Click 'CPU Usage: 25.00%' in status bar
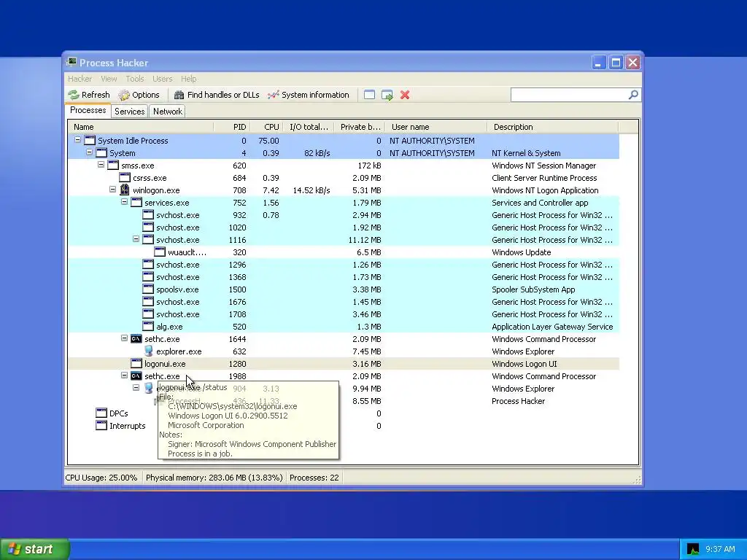This screenshot has width=747, height=560. point(101,478)
